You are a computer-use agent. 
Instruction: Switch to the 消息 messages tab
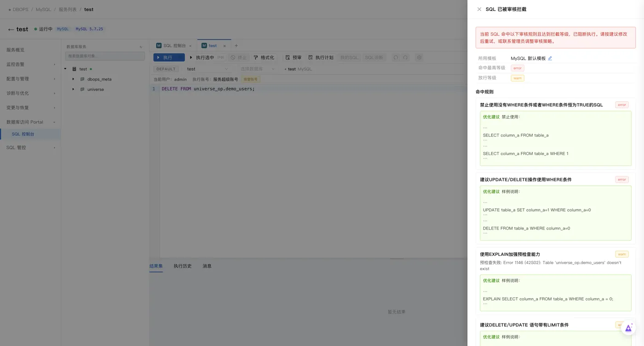click(x=207, y=266)
